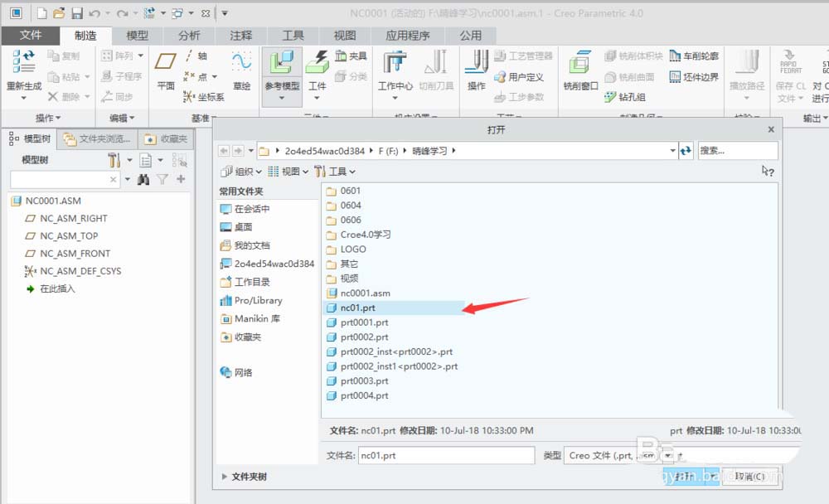This screenshot has width=829, height=504.
Task: Open the 组织 (Organize) dropdown in dialog
Action: pyautogui.click(x=241, y=172)
